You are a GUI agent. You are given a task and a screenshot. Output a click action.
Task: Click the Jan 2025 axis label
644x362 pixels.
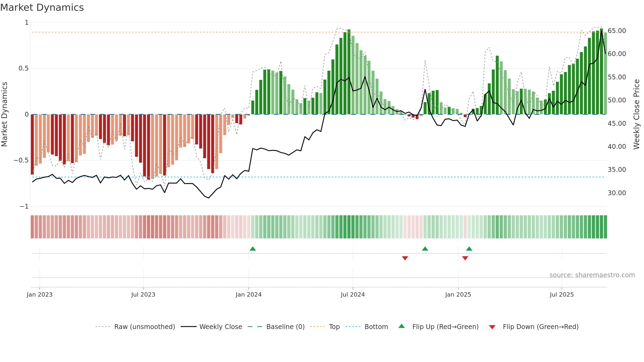click(x=458, y=294)
